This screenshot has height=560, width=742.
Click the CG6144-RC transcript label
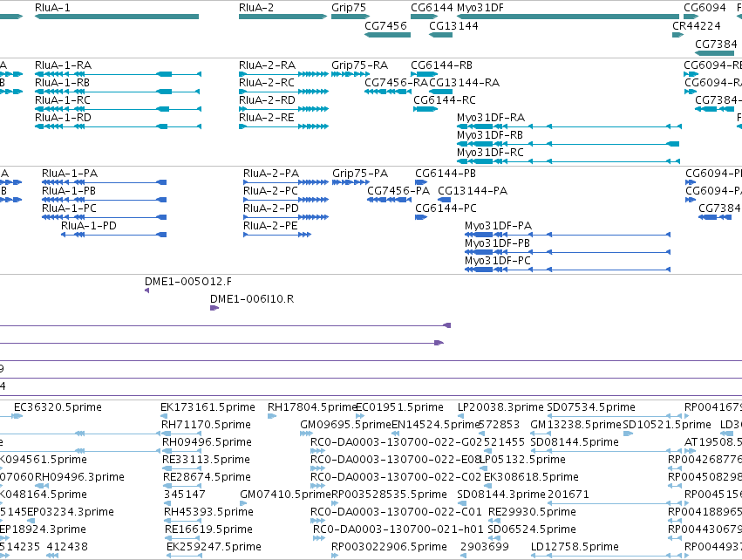click(x=445, y=100)
